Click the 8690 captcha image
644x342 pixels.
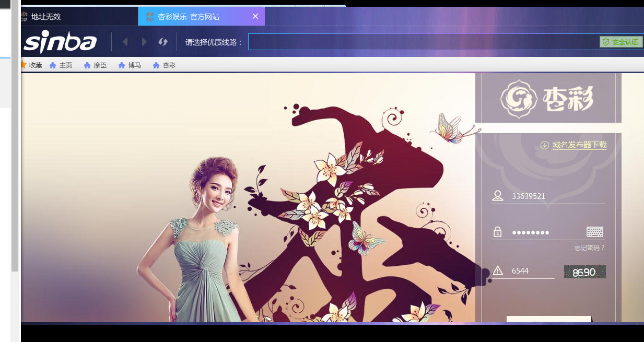[x=584, y=272]
